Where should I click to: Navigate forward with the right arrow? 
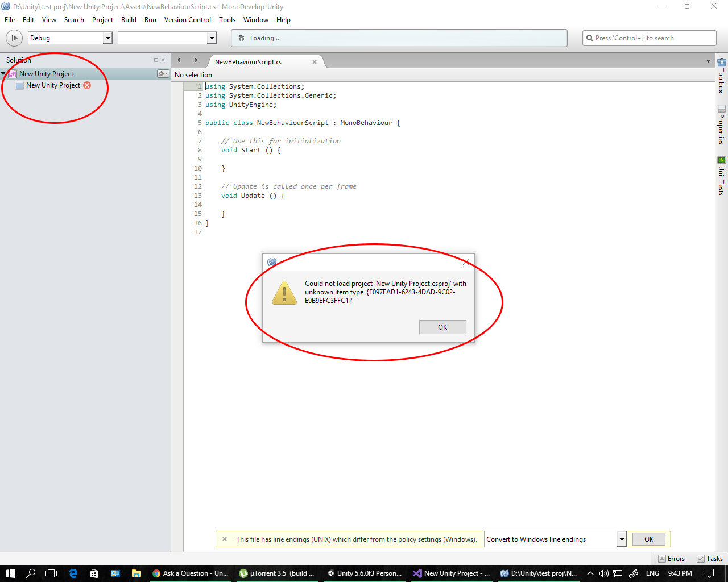[x=196, y=60]
